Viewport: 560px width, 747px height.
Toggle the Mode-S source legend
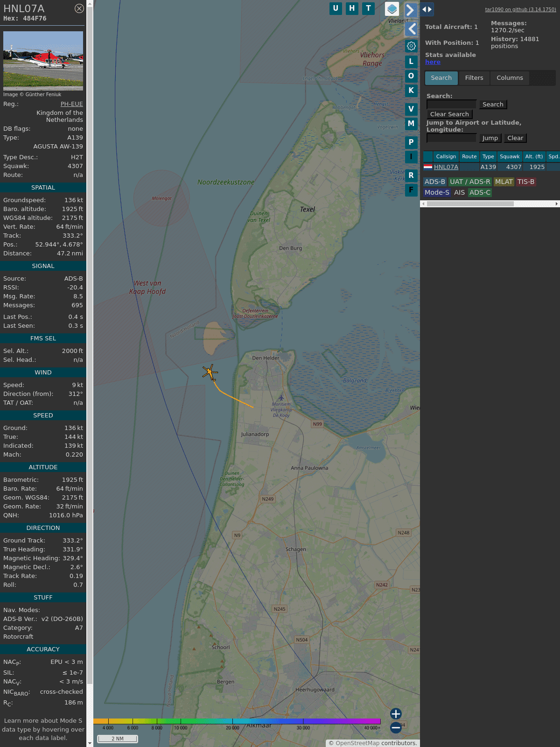tap(437, 193)
